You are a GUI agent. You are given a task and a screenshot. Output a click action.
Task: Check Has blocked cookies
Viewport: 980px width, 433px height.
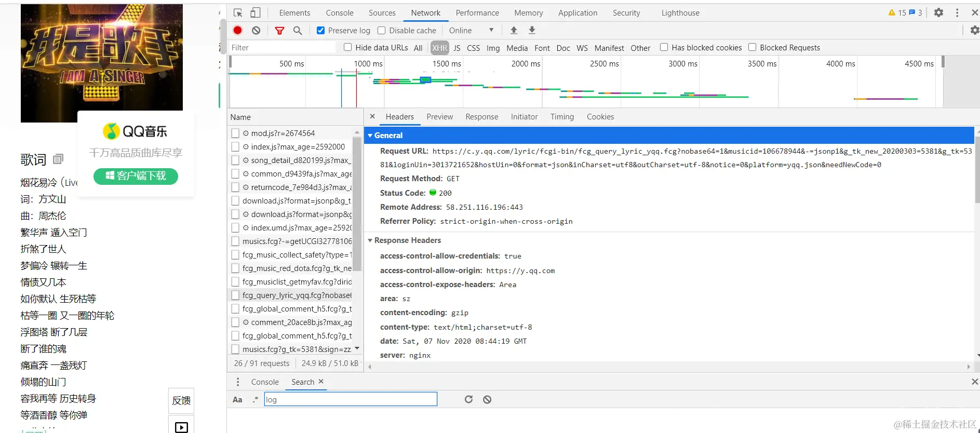(664, 47)
